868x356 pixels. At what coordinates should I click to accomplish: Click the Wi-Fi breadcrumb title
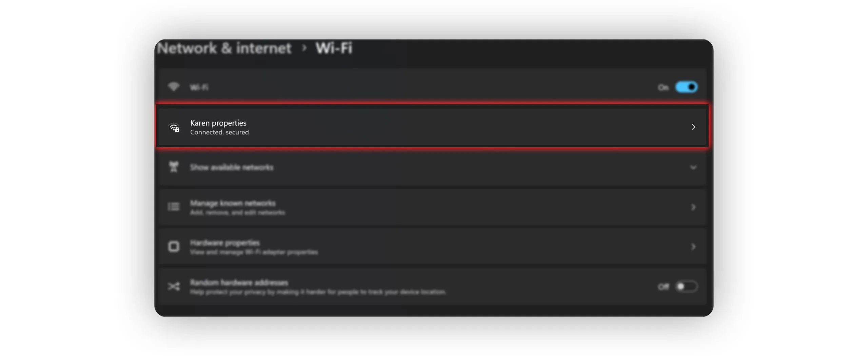tap(334, 48)
